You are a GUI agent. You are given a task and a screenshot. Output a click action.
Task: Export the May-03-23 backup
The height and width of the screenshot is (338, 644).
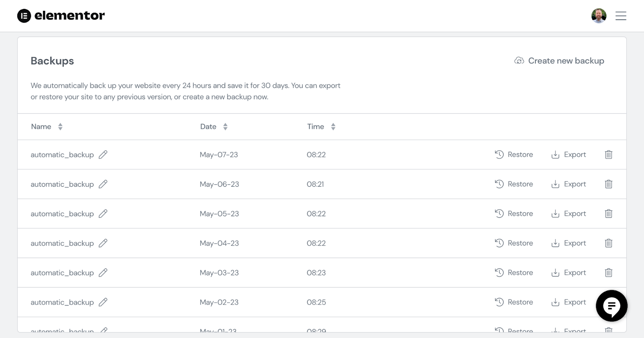(x=568, y=272)
